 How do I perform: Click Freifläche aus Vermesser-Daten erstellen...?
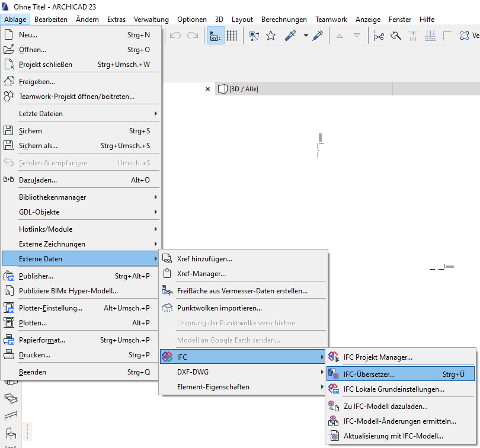pyautogui.click(x=244, y=291)
